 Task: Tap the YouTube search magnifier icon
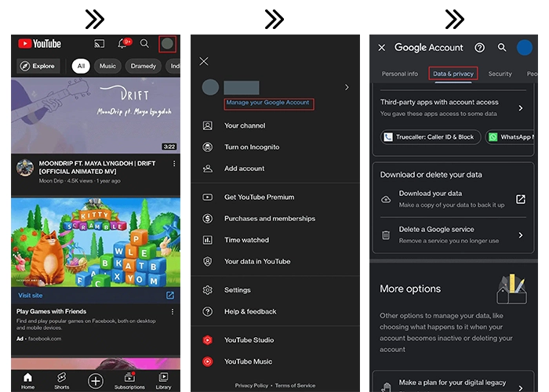(144, 44)
